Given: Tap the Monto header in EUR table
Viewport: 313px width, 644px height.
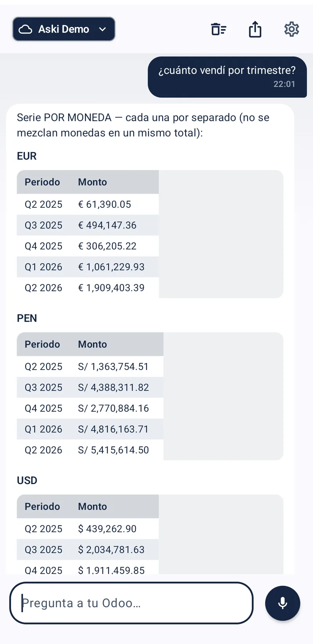Looking at the screenshot, I should point(92,182).
